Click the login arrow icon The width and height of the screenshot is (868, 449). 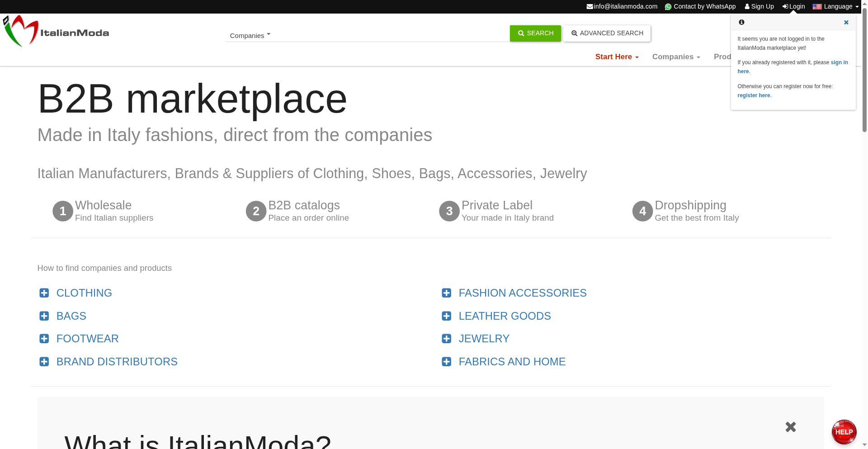786,6
